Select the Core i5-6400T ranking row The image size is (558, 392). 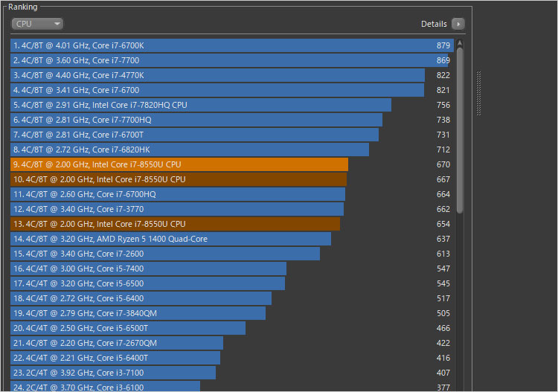pyautogui.click(x=232, y=358)
